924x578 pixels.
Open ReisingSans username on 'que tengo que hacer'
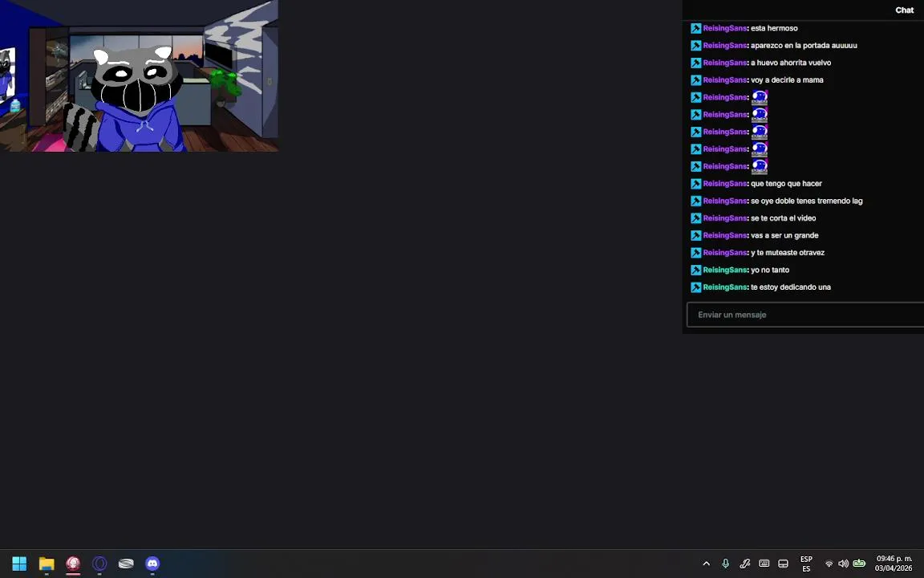coord(725,183)
